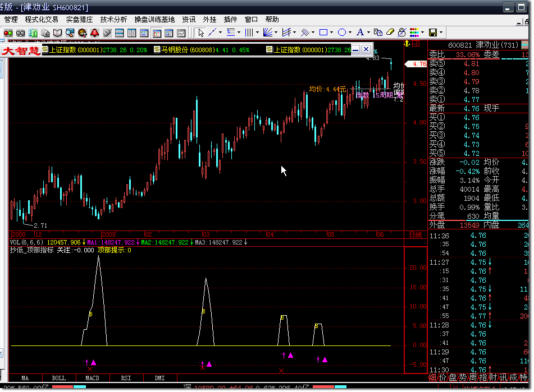Select the arrow pointer tool

[200, 33]
